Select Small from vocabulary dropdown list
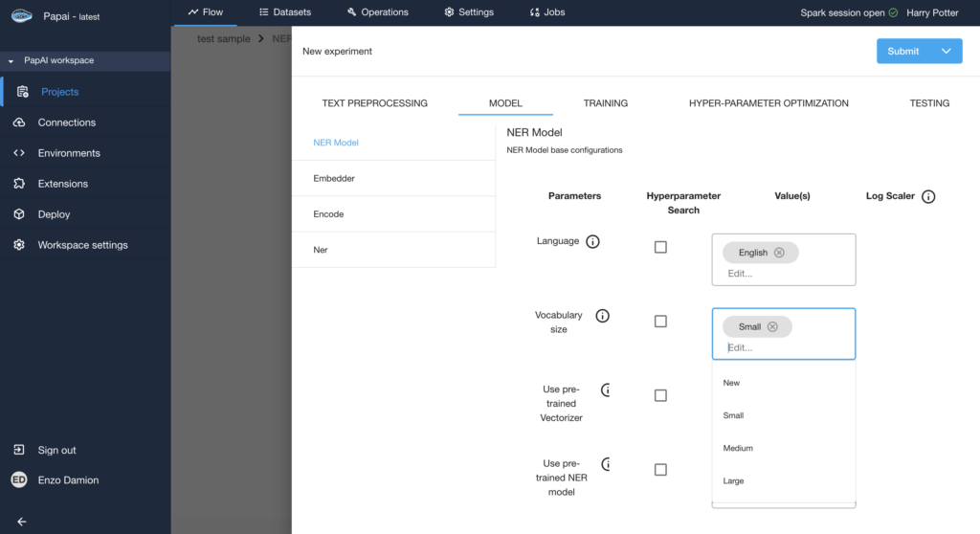The height and width of the screenshot is (534, 980). pyautogui.click(x=784, y=415)
